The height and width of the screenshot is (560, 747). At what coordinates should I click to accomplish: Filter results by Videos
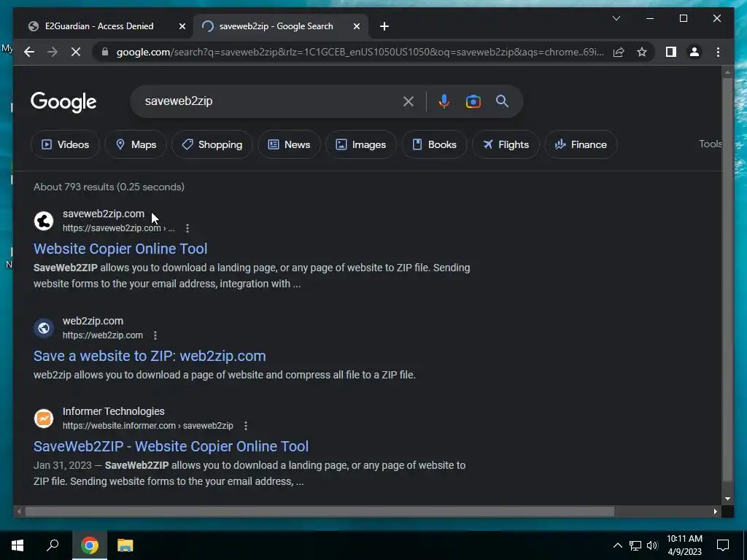[x=65, y=144]
